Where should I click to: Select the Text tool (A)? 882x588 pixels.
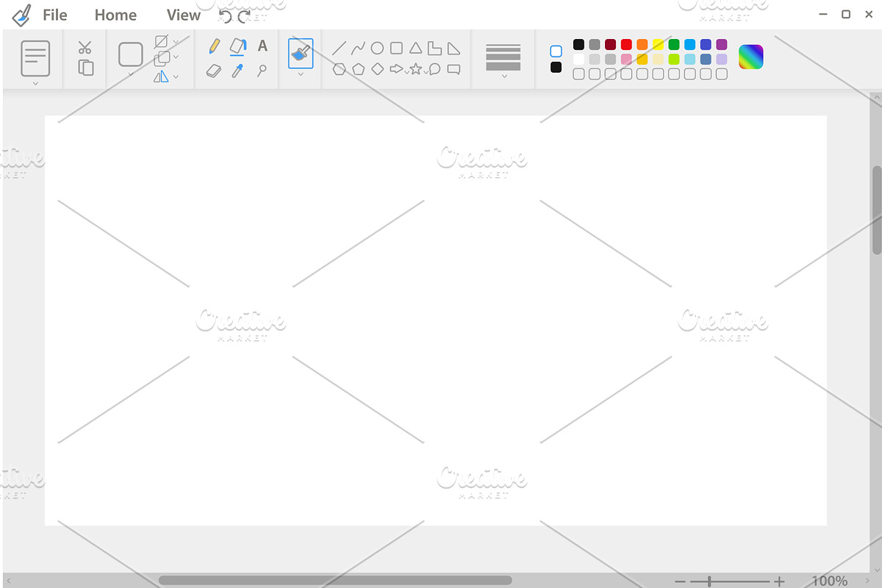click(262, 46)
